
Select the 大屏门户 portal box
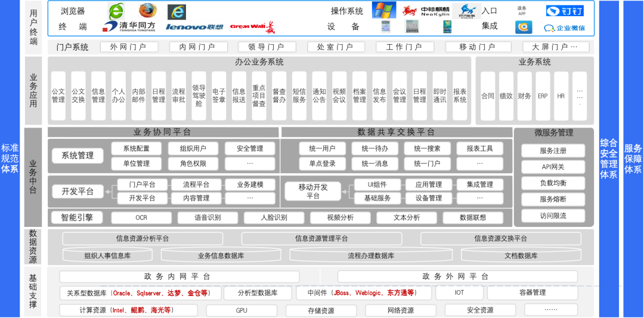point(556,47)
